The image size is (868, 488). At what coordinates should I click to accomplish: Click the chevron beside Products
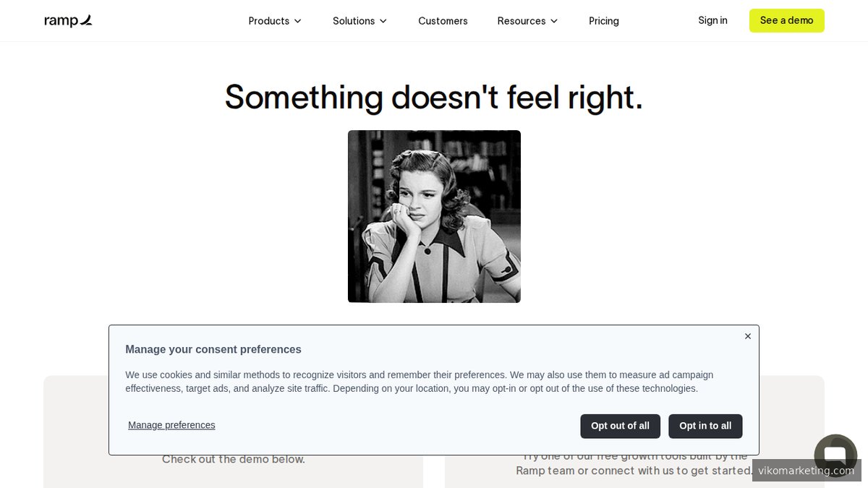[297, 21]
